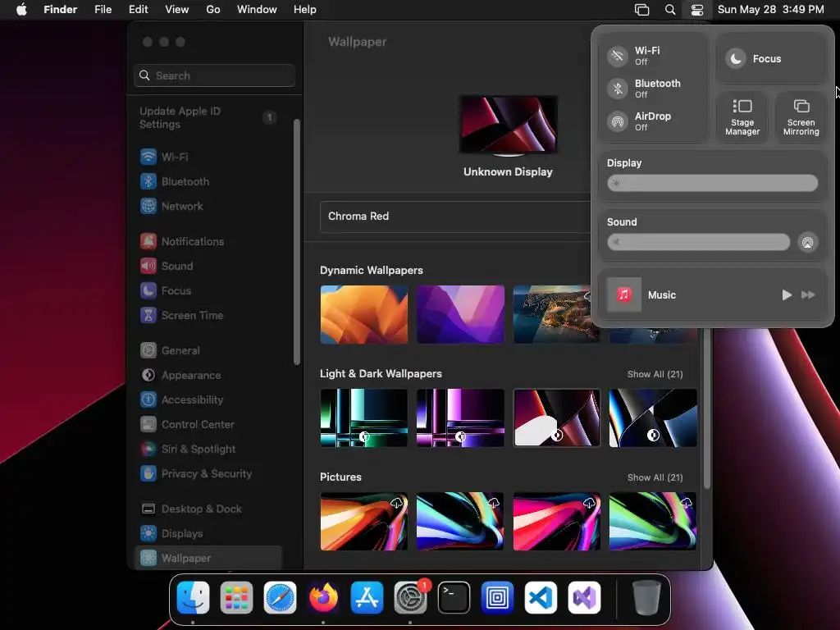This screenshot has width=840, height=630.
Task: Select the Chroma Blue Light & Dark wallpaper
Action: 653,418
